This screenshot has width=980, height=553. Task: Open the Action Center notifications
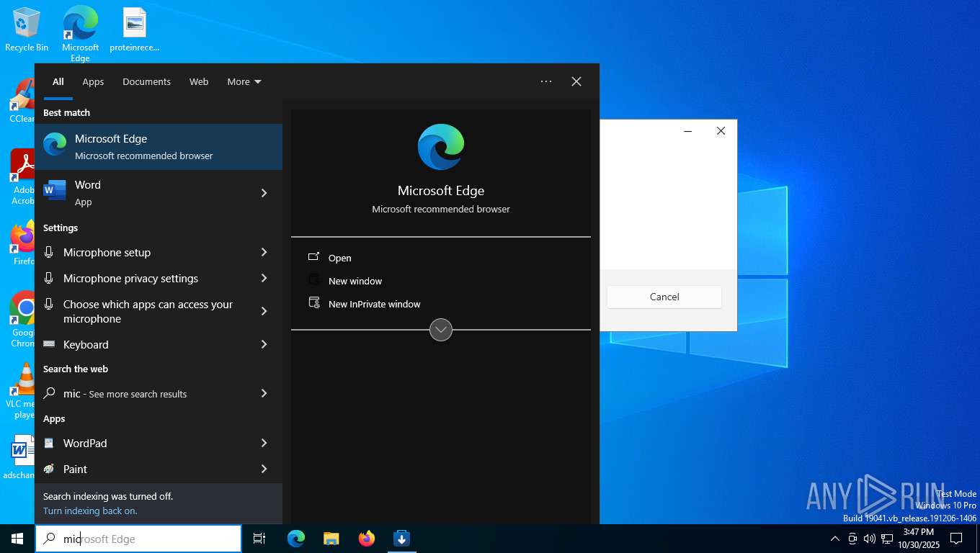[956, 539]
